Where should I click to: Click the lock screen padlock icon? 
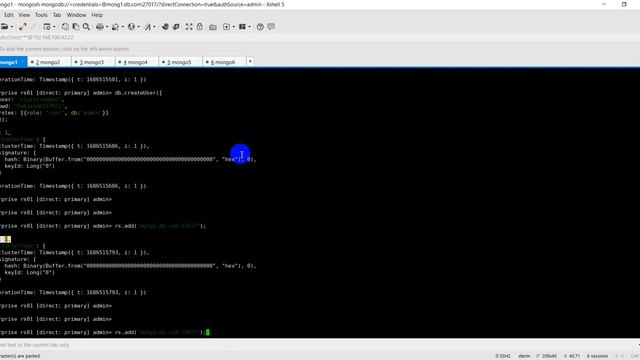click(x=200, y=27)
